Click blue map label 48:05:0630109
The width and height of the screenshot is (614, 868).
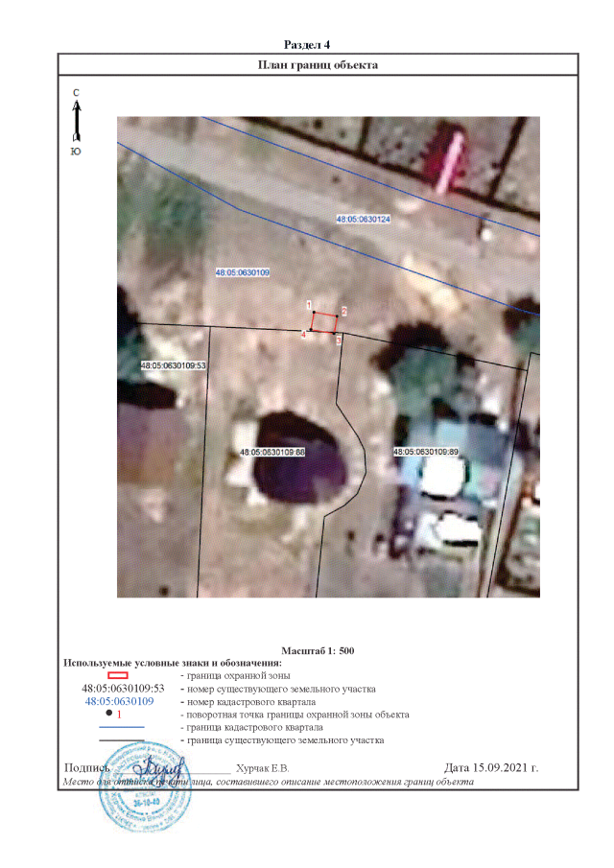pos(243,273)
